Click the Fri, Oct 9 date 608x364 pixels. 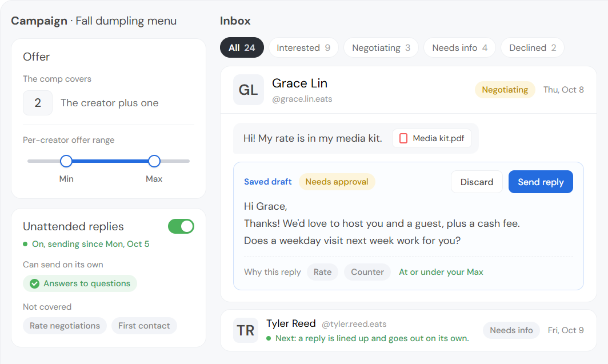click(x=566, y=330)
